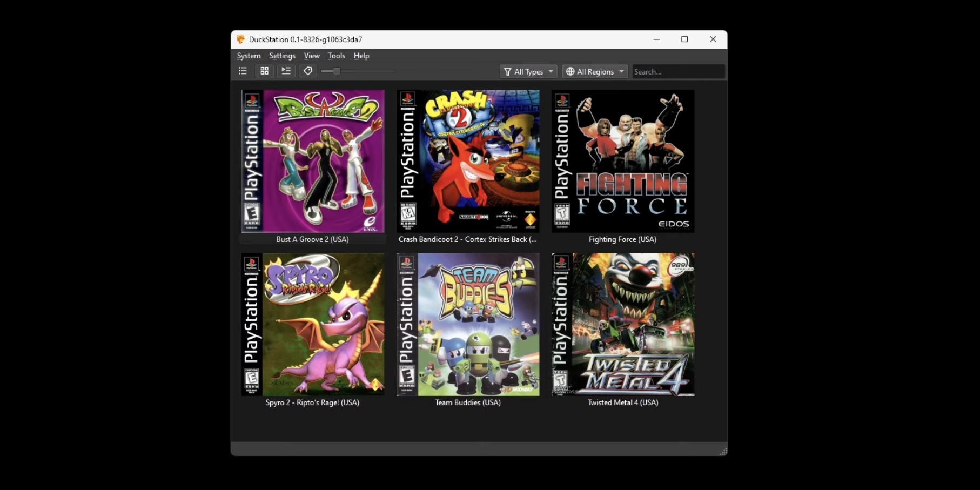Image resolution: width=980 pixels, height=490 pixels.
Task: Switch to game list view
Action: [x=243, y=71]
